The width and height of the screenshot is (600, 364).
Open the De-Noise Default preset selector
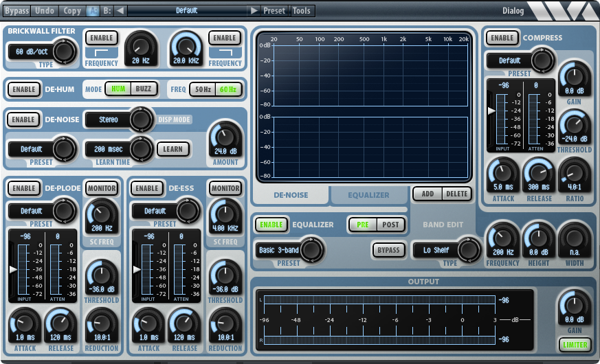click(42, 149)
